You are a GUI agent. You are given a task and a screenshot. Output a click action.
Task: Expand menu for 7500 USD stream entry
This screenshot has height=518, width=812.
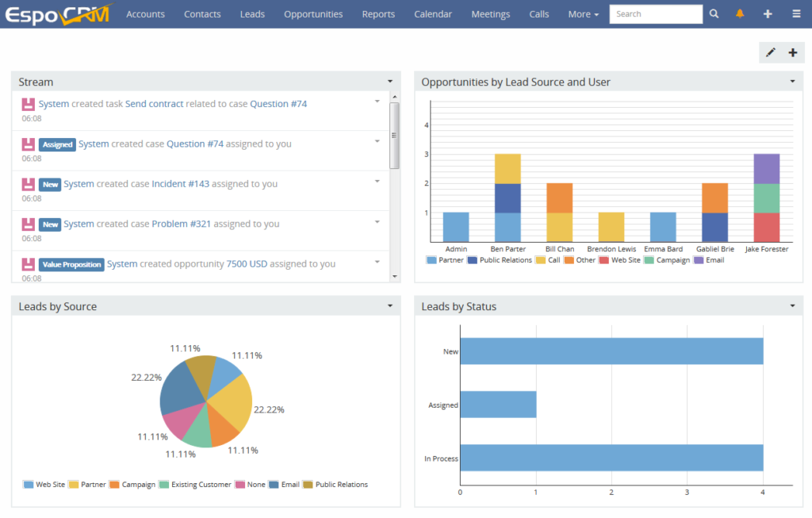point(377,262)
